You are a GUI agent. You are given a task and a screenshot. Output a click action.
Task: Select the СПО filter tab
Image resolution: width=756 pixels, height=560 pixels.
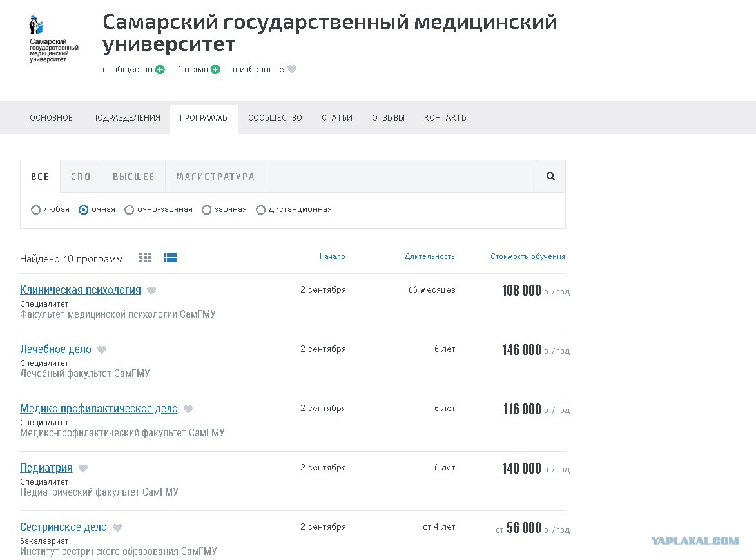pos(81,177)
